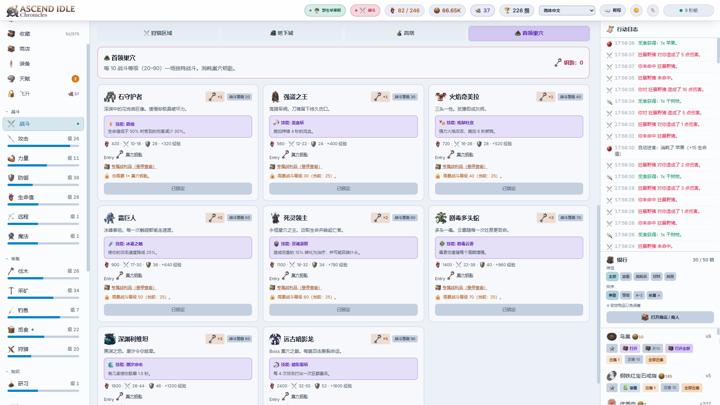Click the locked button on 强盗之王 card
This screenshot has height=405, width=720.
[343, 188]
